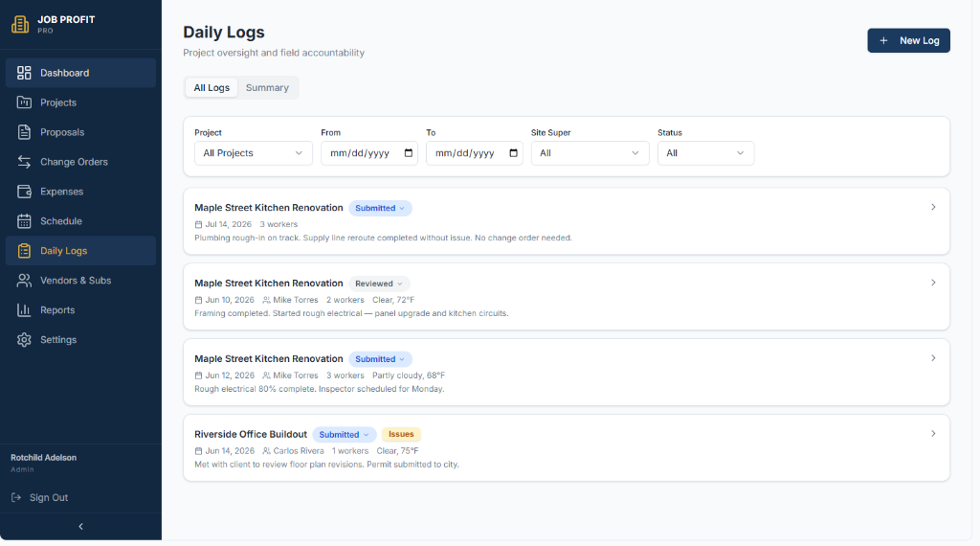The image size is (980, 546).
Task: Open Change Orders from the sidebar
Action: 80,162
